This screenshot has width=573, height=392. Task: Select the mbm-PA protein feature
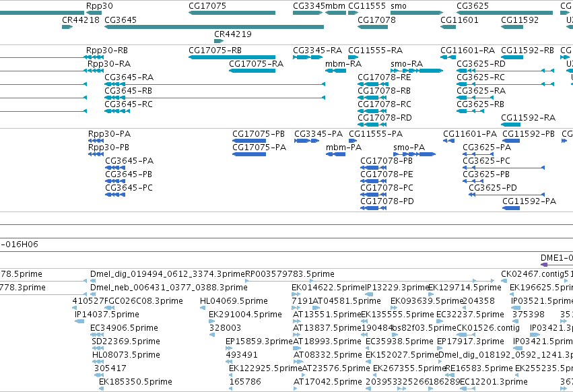[x=335, y=154]
